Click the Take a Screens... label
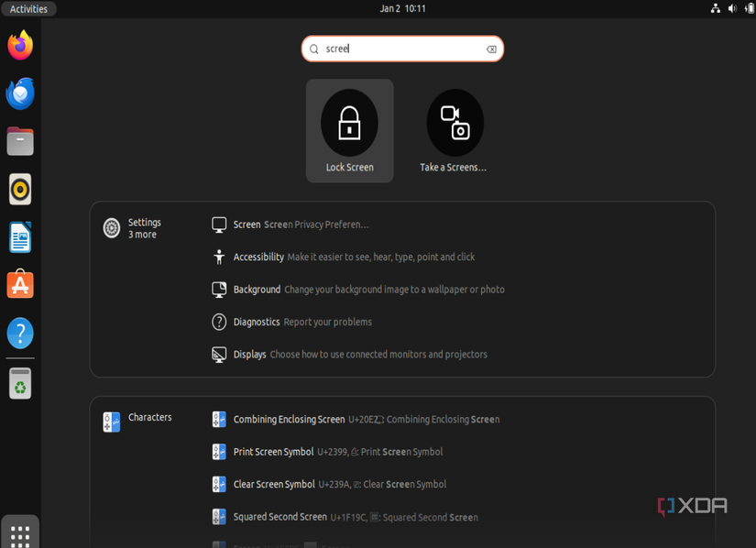Screen dimensions: 756x548 tap(454, 168)
